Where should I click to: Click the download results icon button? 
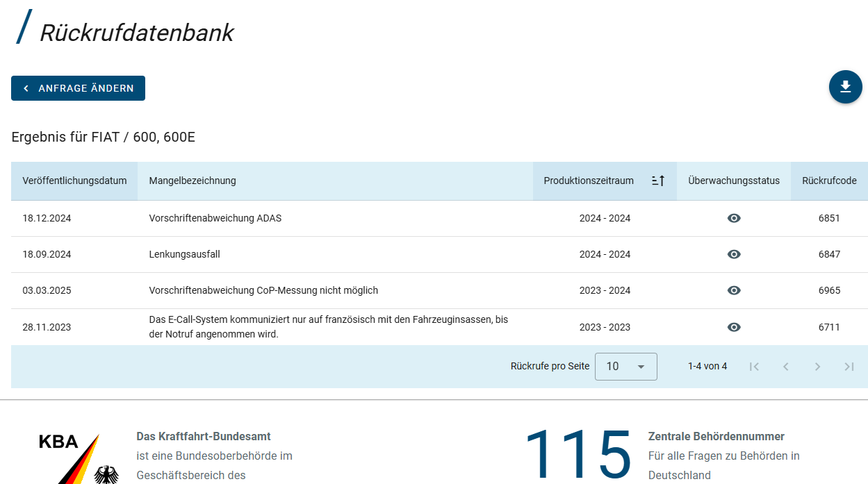pyautogui.click(x=845, y=87)
